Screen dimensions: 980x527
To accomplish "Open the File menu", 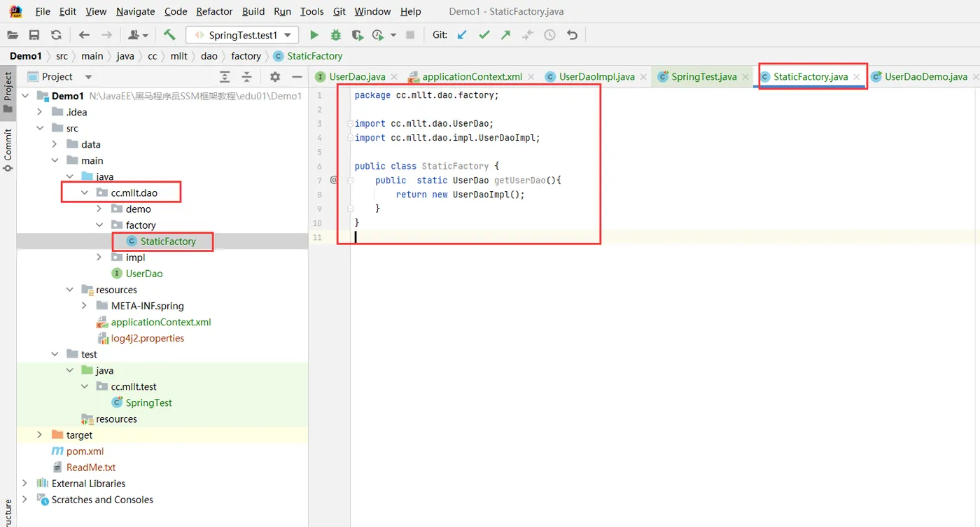I will click(x=43, y=11).
